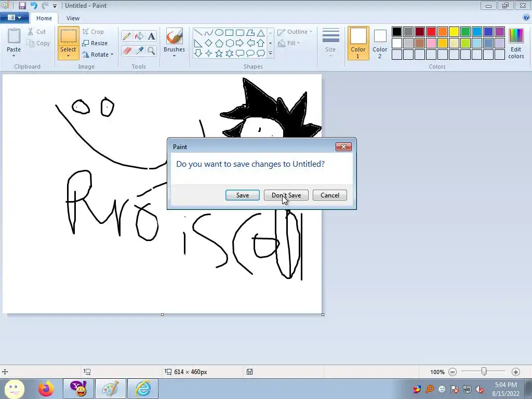Open Yahoo Messenger from the taskbar

(x=78, y=389)
